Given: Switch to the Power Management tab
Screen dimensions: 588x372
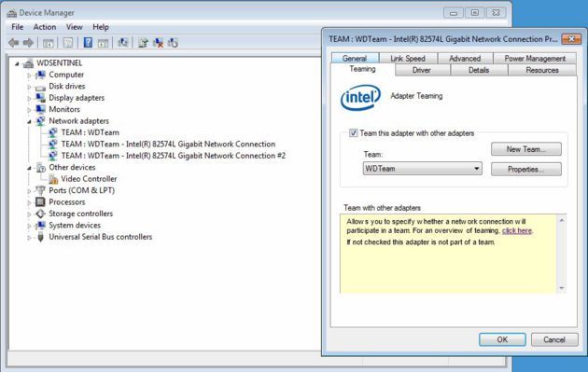Looking at the screenshot, I should click(535, 58).
